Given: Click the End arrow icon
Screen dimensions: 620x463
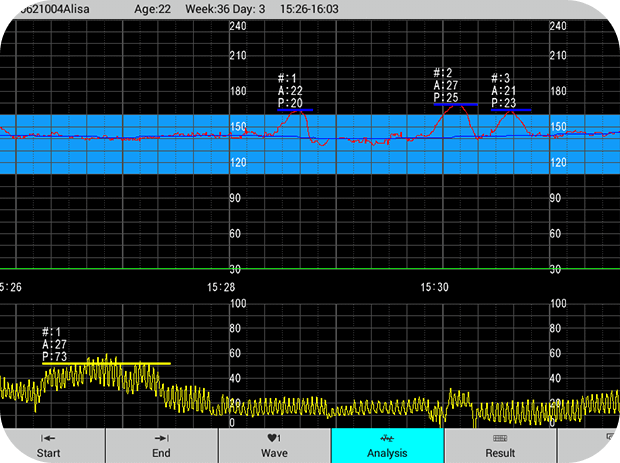Looking at the screenshot, I should click(162, 438).
